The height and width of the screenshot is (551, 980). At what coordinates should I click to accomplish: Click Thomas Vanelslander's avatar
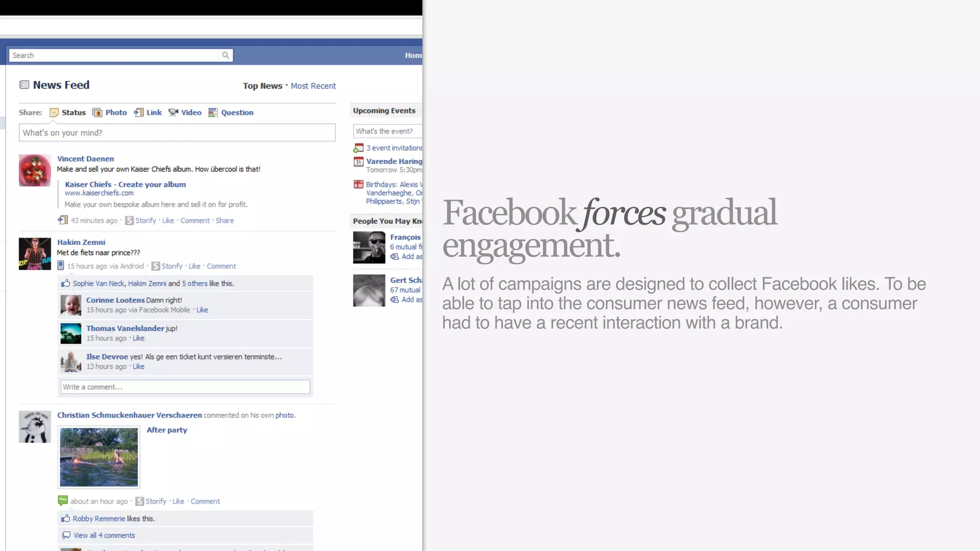(x=71, y=333)
